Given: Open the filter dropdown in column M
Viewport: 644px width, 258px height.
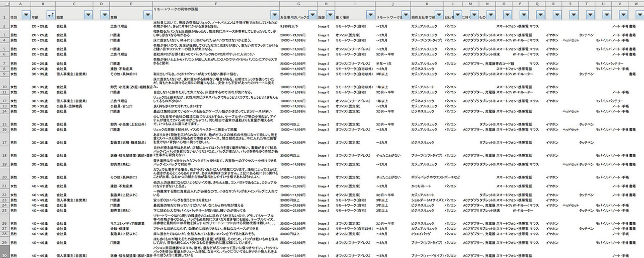Looking at the screenshot, I should pos(473,15).
